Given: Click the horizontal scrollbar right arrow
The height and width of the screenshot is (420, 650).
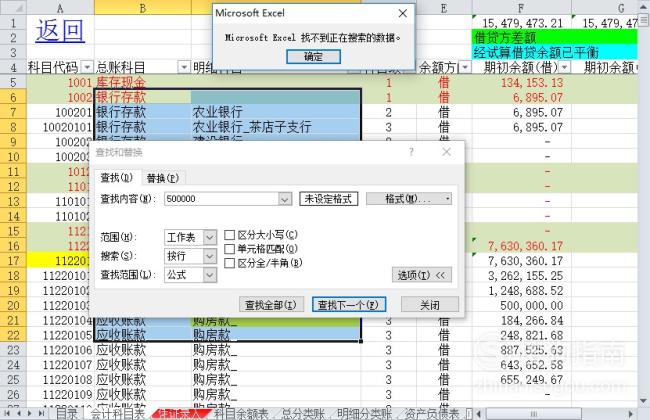Looking at the screenshot, I should [631, 413].
